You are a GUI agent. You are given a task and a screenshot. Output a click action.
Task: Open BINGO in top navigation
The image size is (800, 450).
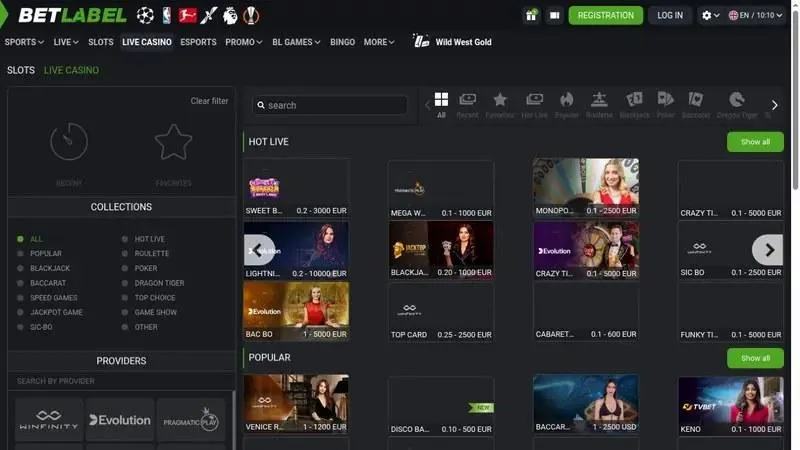342,42
